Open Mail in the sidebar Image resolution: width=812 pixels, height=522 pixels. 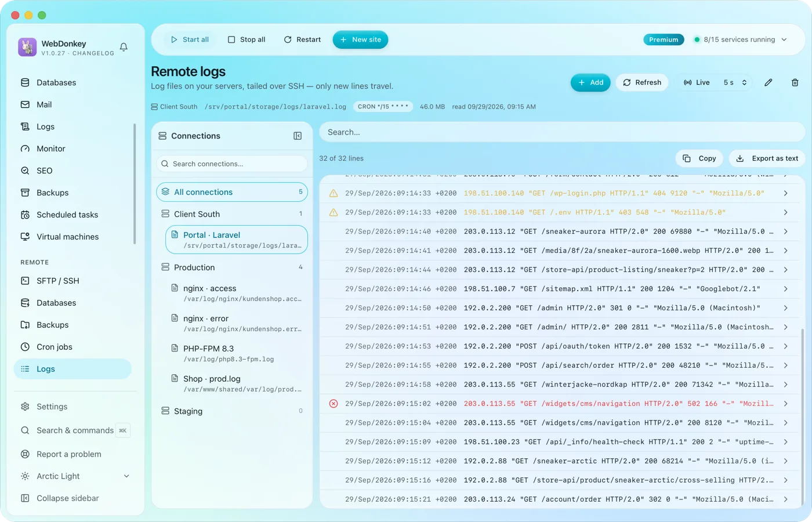(74, 104)
